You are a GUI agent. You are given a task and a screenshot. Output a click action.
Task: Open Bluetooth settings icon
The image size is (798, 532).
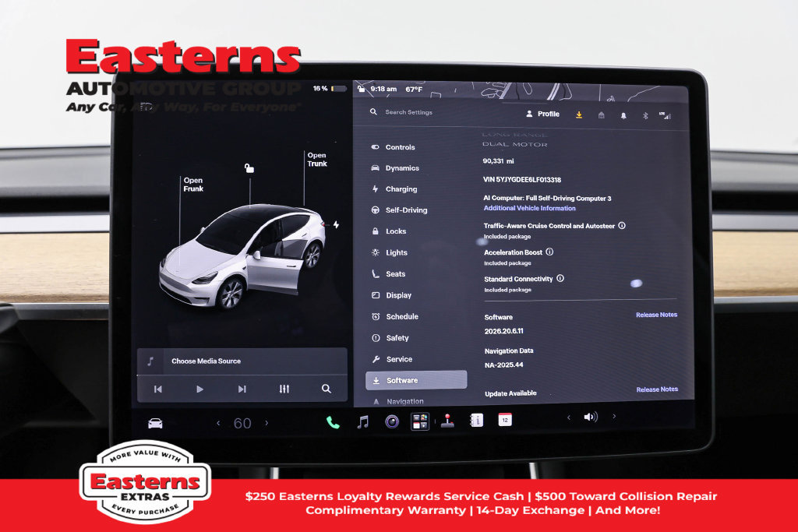click(x=645, y=116)
